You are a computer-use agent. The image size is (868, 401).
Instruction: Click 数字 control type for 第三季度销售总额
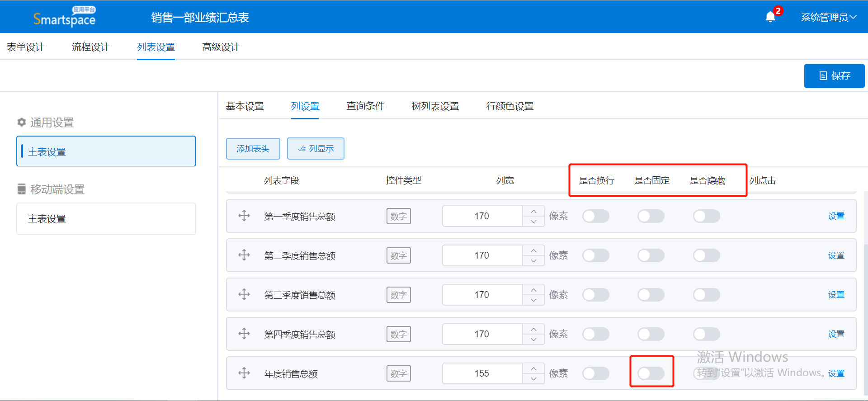(398, 295)
